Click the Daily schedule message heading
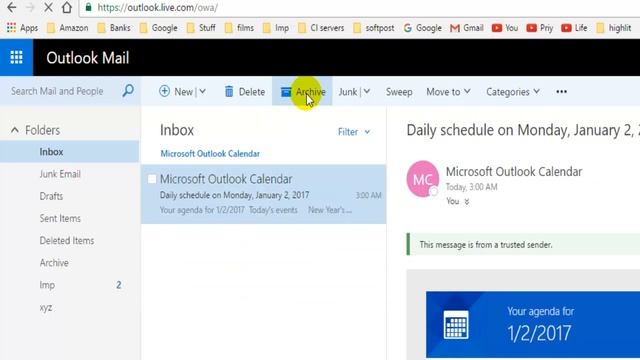Image resolution: width=640 pixels, height=360 pixels. (523, 130)
